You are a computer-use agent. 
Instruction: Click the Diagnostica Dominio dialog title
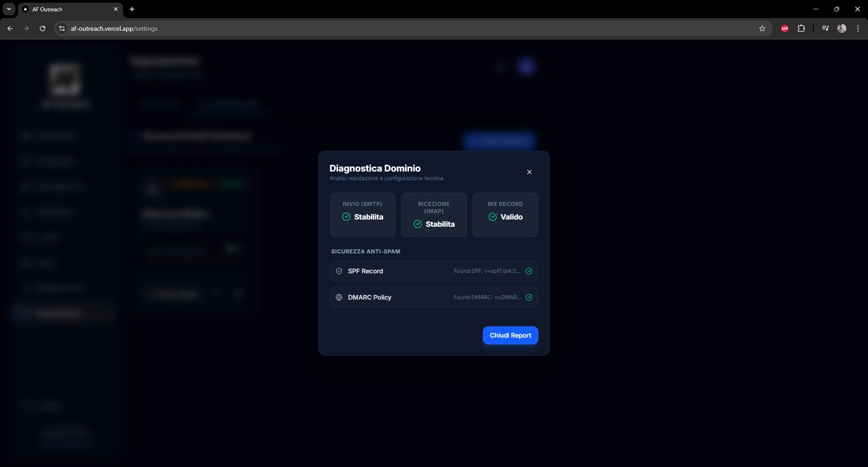[x=375, y=168]
